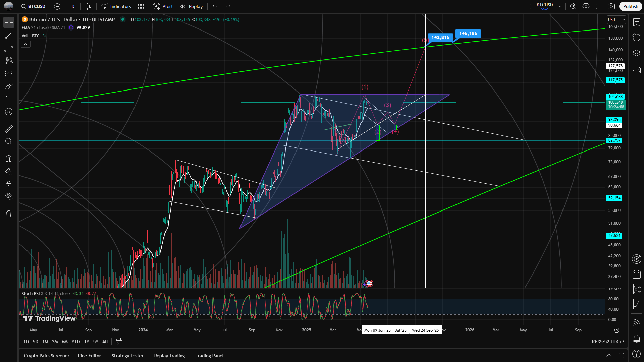Toggle lock all drawing tools
Viewport: 644px width, 362px height.
pyautogui.click(x=9, y=184)
